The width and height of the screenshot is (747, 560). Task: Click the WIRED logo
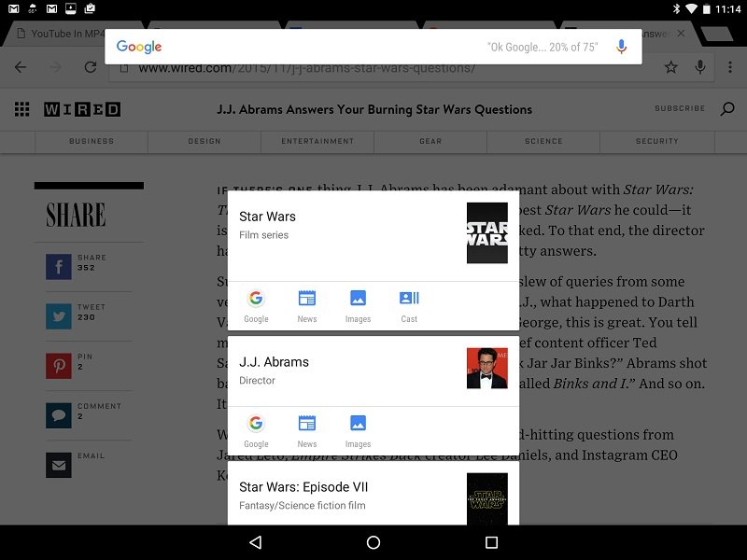(x=82, y=109)
